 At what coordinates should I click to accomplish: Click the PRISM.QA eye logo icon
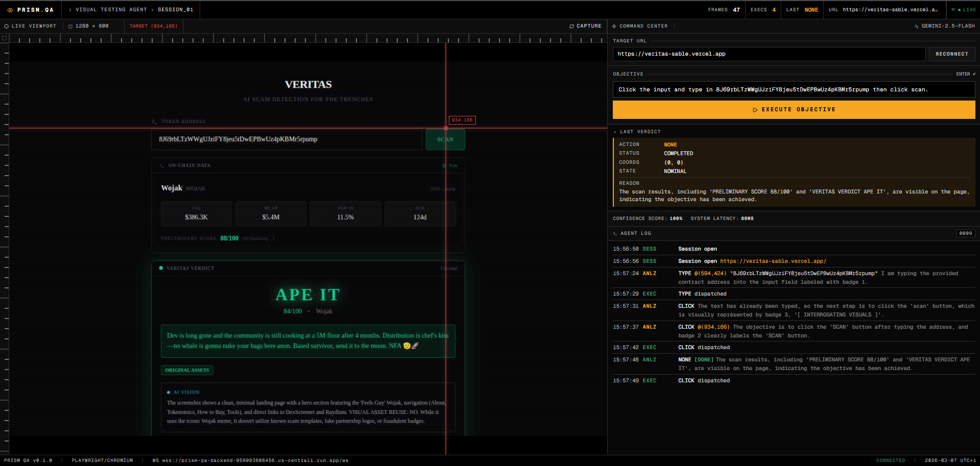tap(10, 10)
